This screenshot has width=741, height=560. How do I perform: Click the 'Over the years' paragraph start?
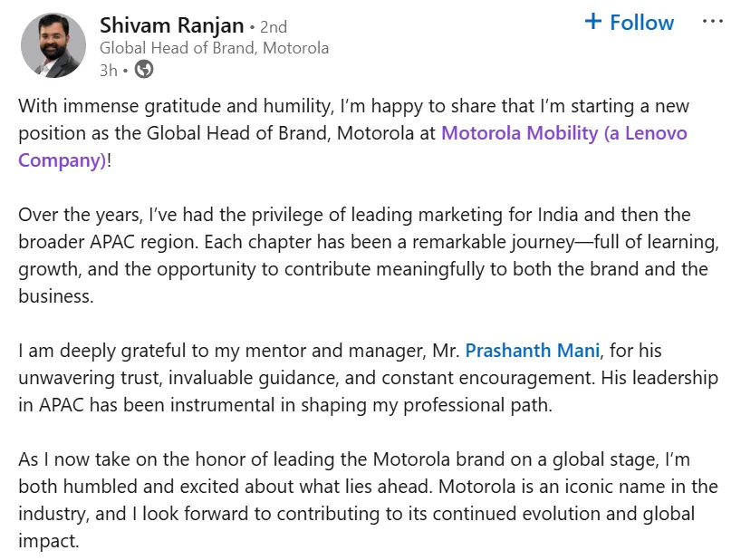click(x=79, y=215)
